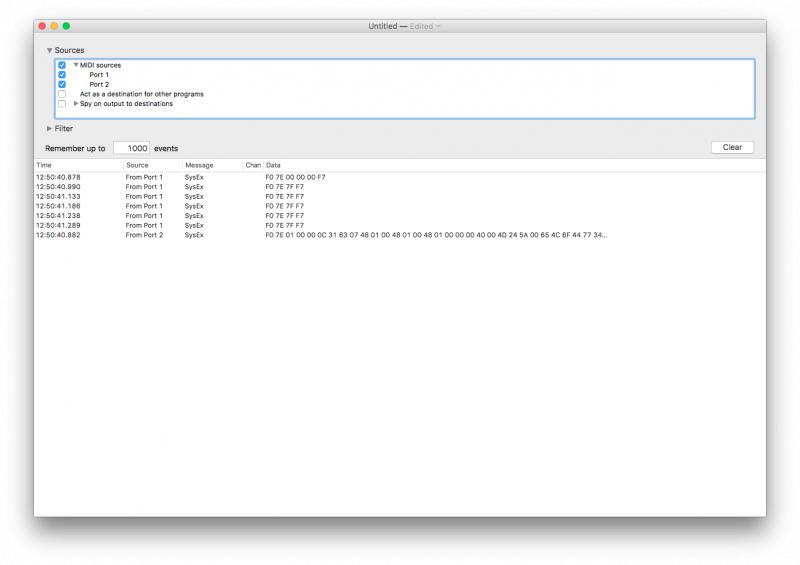Sort by the Time column header
This screenshot has width=800, height=565.
[x=79, y=165]
